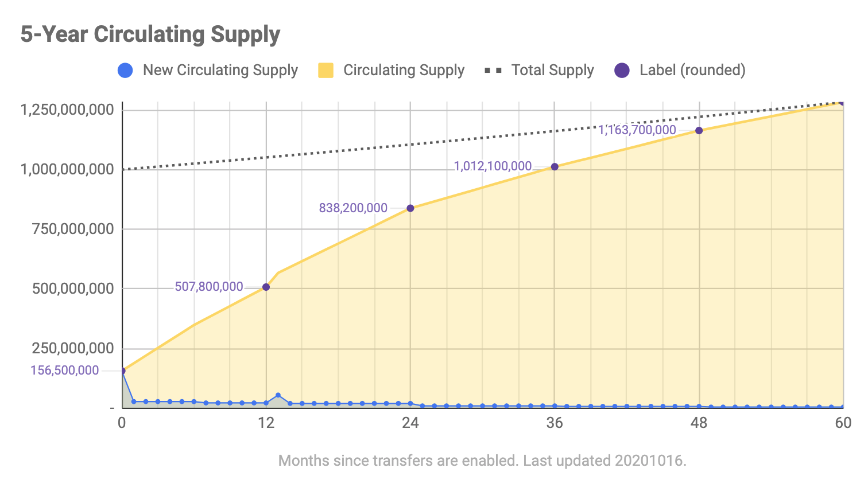Click the 507,800,000 data point marker

coord(266,287)
